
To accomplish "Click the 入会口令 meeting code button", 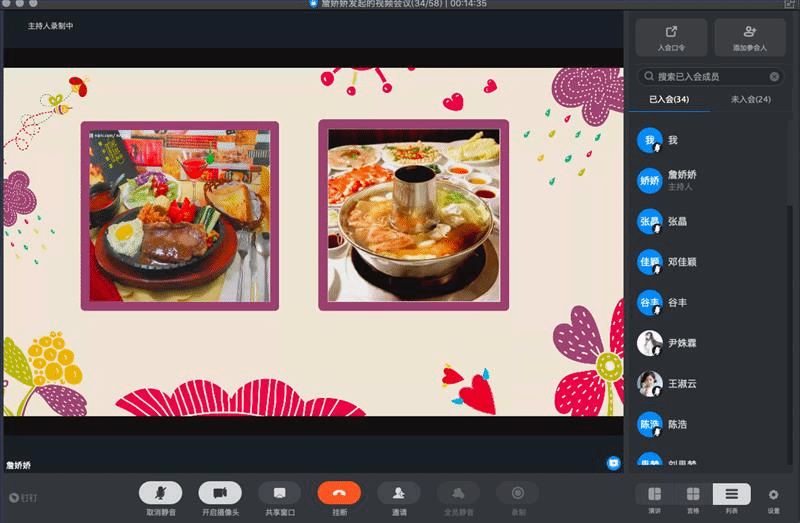I will tap(671, 37).
